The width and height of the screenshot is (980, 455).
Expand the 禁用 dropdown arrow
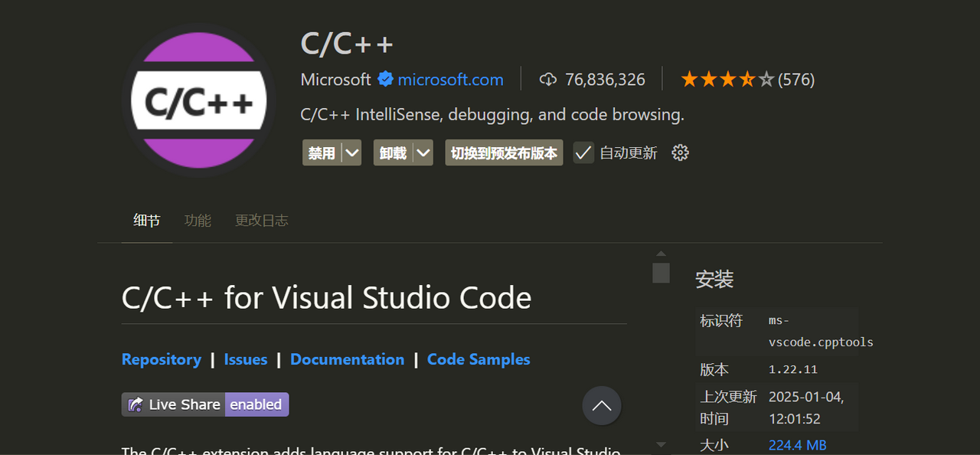(351, 152)
